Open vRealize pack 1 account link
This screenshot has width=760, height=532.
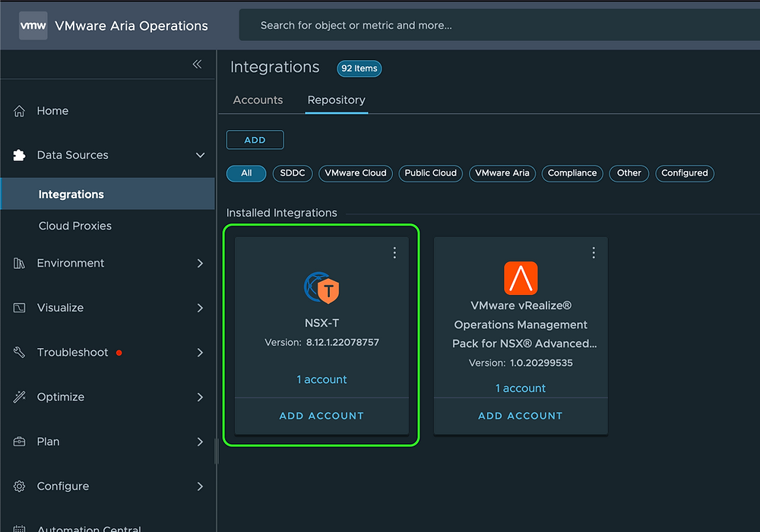click(x=520, y=388)
